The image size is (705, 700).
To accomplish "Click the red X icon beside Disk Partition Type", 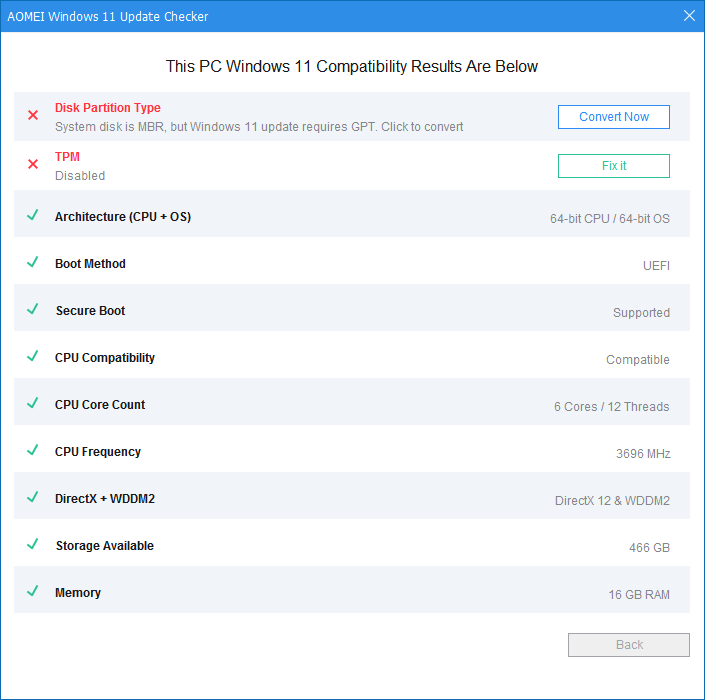I will (33, 115).
